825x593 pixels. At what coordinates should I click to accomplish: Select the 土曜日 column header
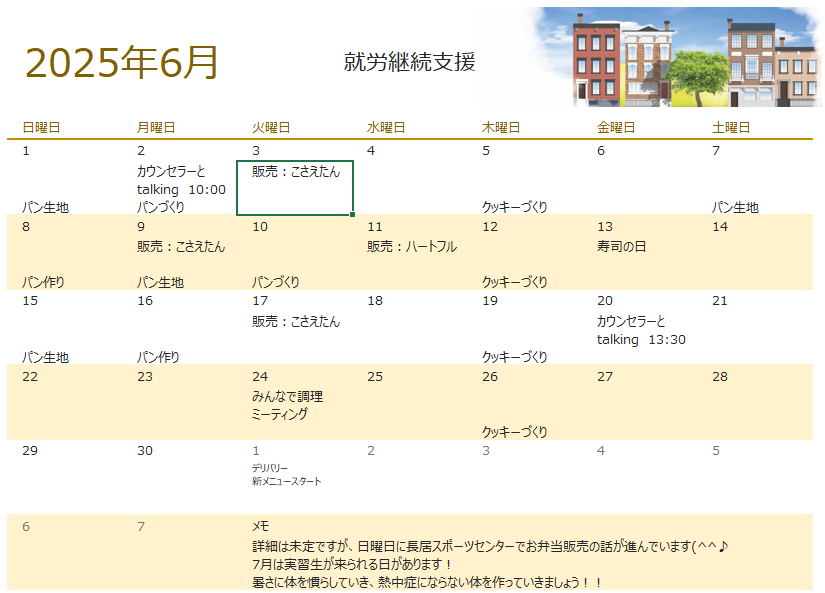pos(731,127)
